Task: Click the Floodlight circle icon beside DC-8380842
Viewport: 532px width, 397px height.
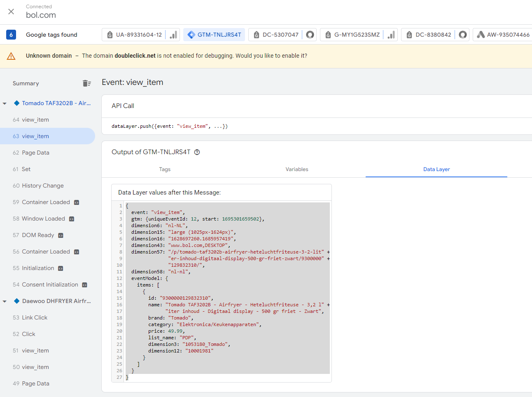Action: click(x=463, y=35)
